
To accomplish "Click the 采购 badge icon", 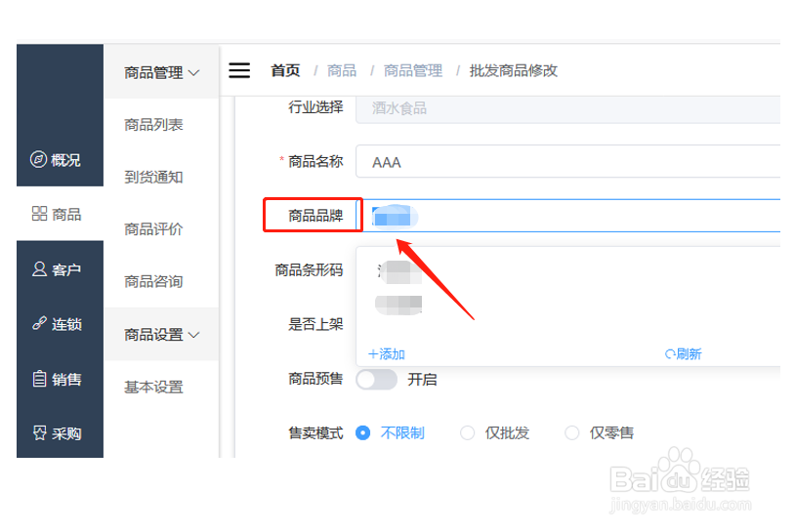I will [39, 432].
